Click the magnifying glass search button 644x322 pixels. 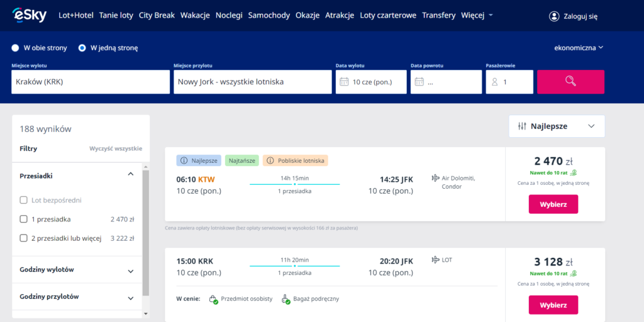[570, 81]
